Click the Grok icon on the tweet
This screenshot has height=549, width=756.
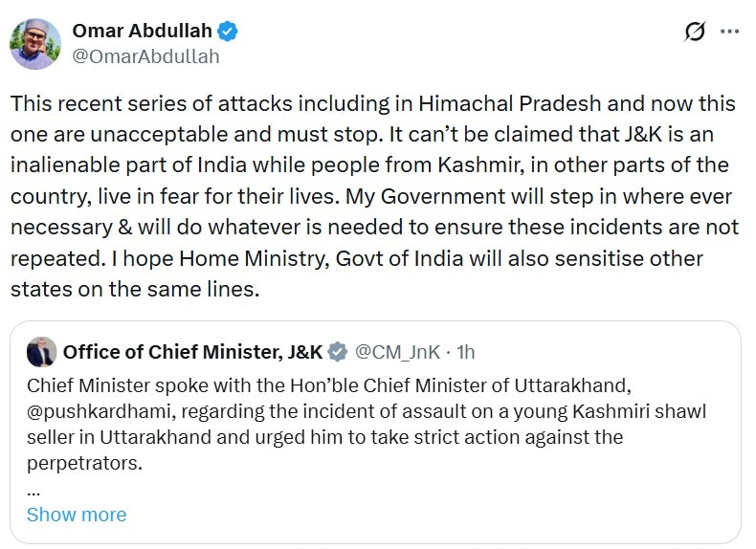[695, 32]
